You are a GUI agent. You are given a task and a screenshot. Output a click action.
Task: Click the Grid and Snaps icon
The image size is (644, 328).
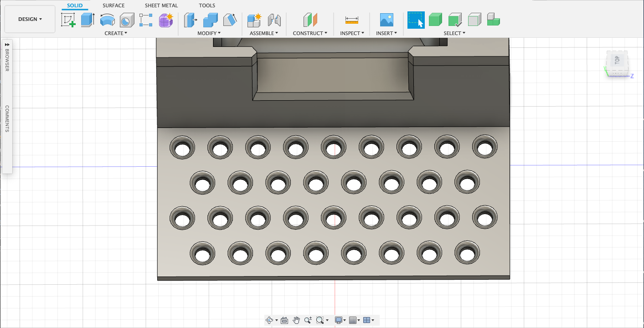(x=352, y=320)
